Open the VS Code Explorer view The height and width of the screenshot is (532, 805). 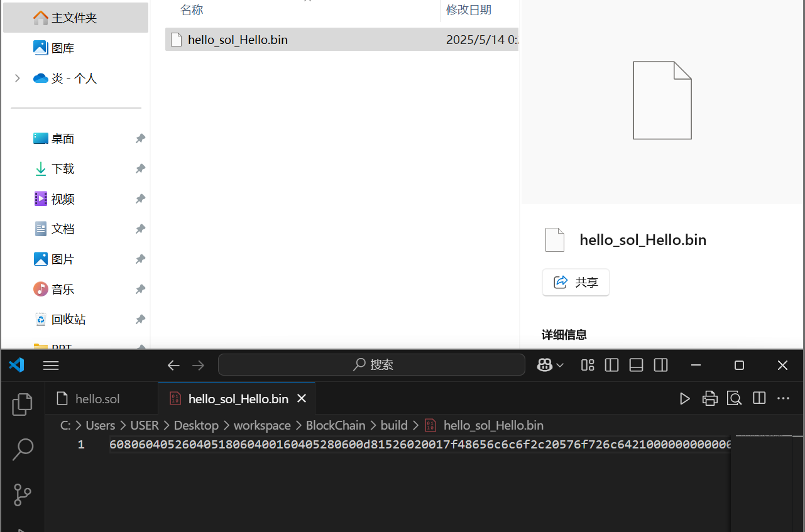pos(23,404)
